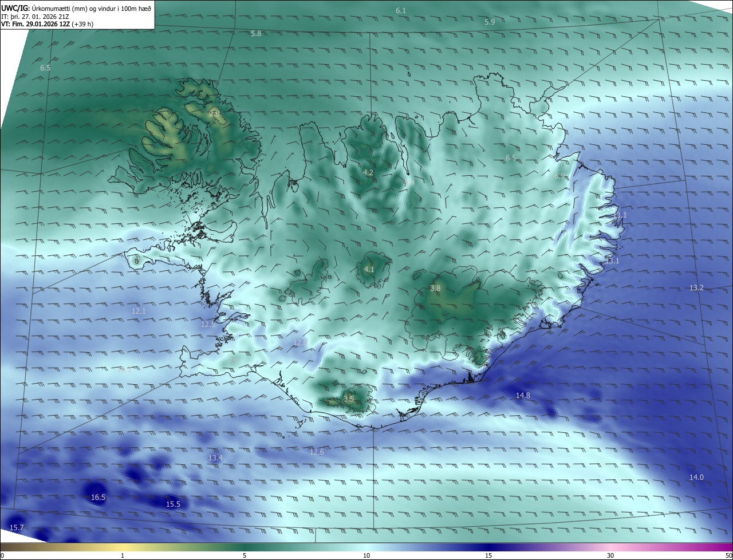This screenshot has height=560, width=733.
Task: Click the '1' tick on the colour scale
Action: (123, 556)
